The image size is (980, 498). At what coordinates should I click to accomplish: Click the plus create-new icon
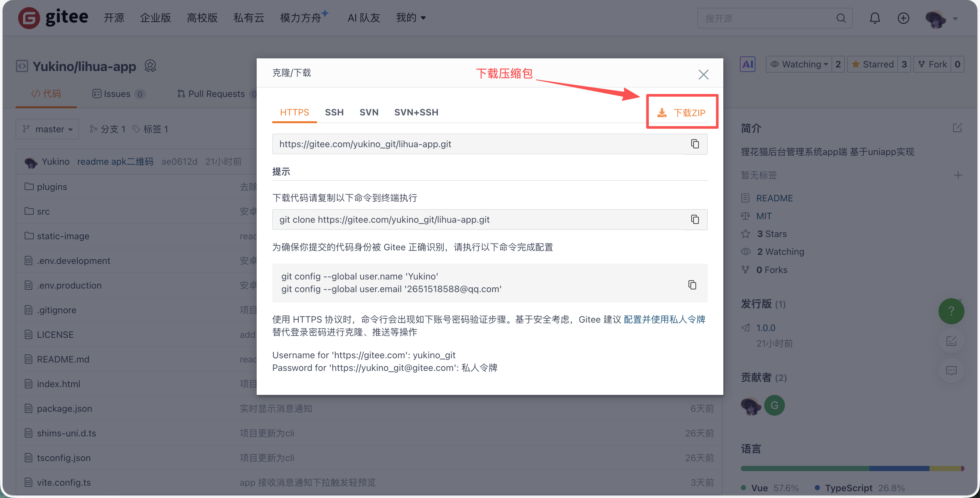[x=903, y=18]
